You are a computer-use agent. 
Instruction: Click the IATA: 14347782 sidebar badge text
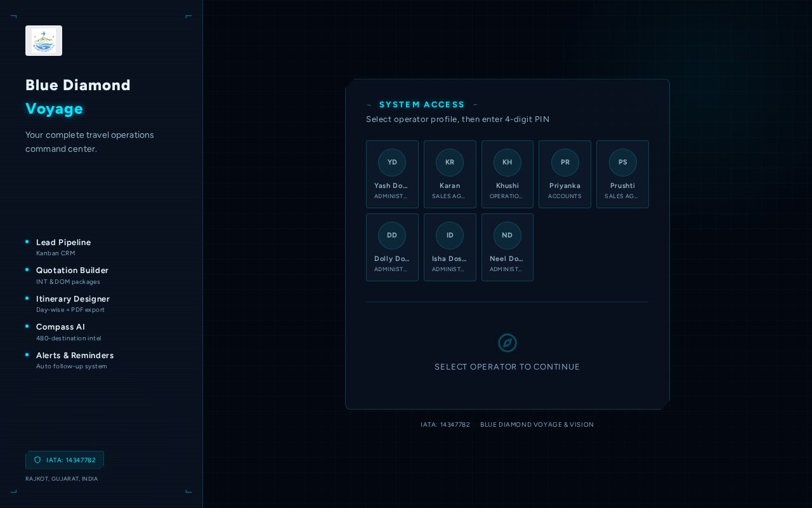coord(71,460)
